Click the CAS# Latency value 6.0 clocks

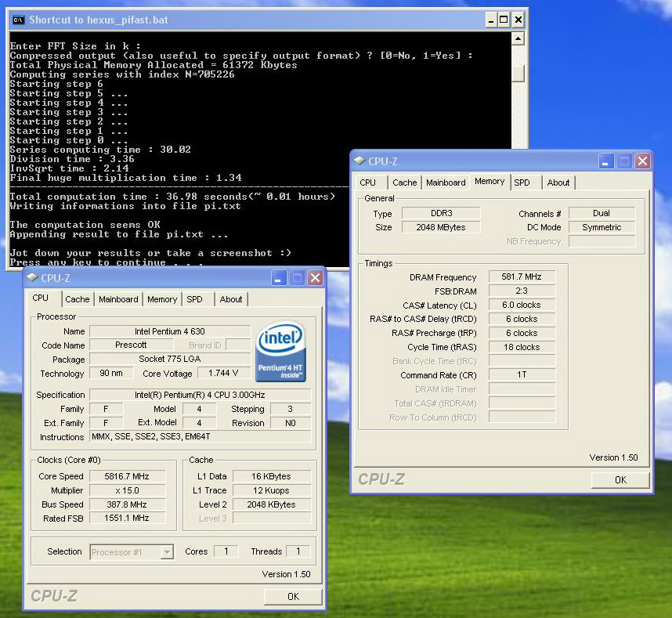tap(522, 305)
